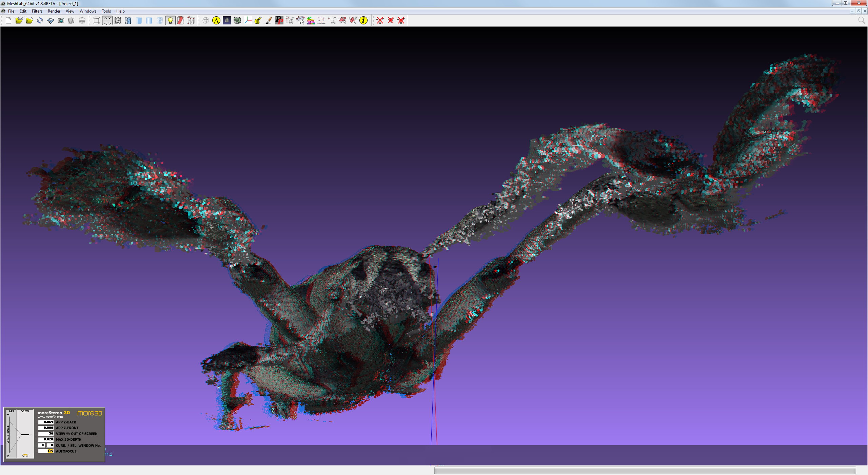Open the Edit menu
The width and height of the screenshot is (868, 475).
(23, 11)
